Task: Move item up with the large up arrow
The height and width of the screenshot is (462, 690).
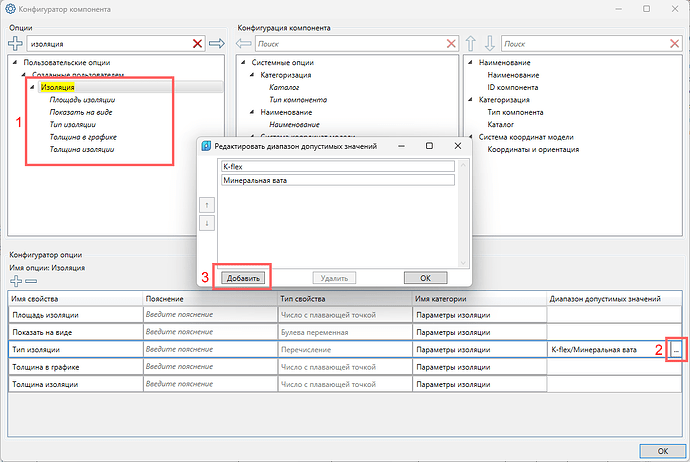Action: pyautogui.click(x=470, y=44)
